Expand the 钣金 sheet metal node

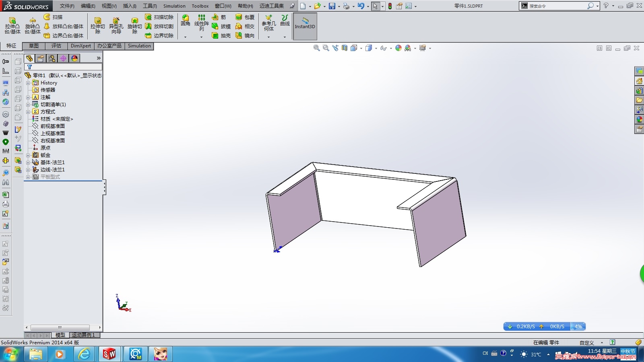(28, 155)
